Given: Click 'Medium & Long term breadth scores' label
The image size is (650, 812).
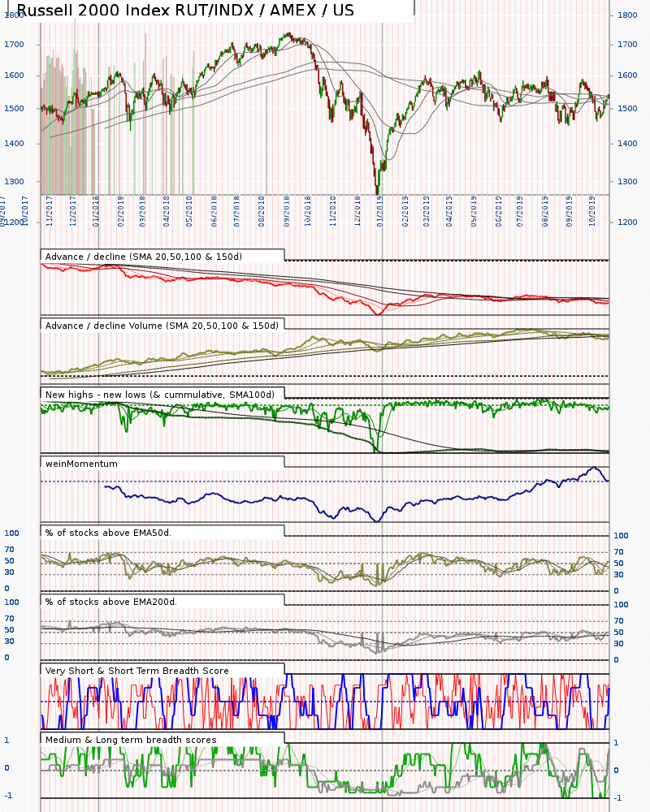Looking at the screenshot, I should (131, 740).
